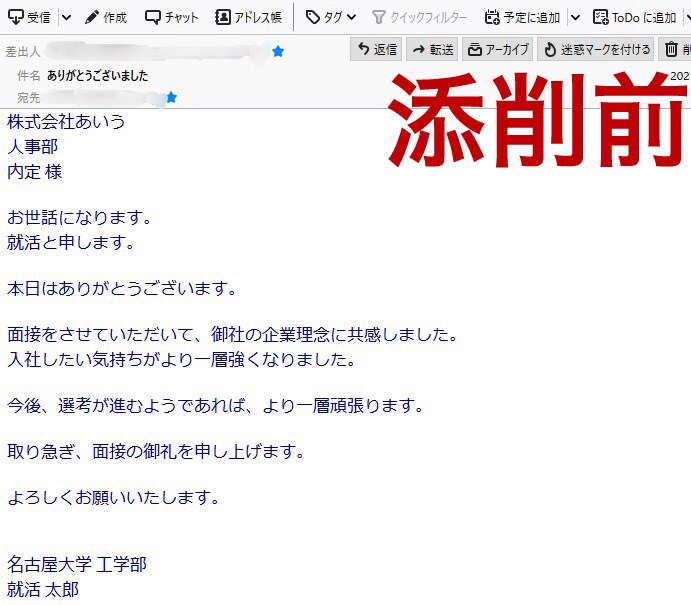Click the line 人事部
Viewport: 691px width, 605px height.
pos(32,146)
